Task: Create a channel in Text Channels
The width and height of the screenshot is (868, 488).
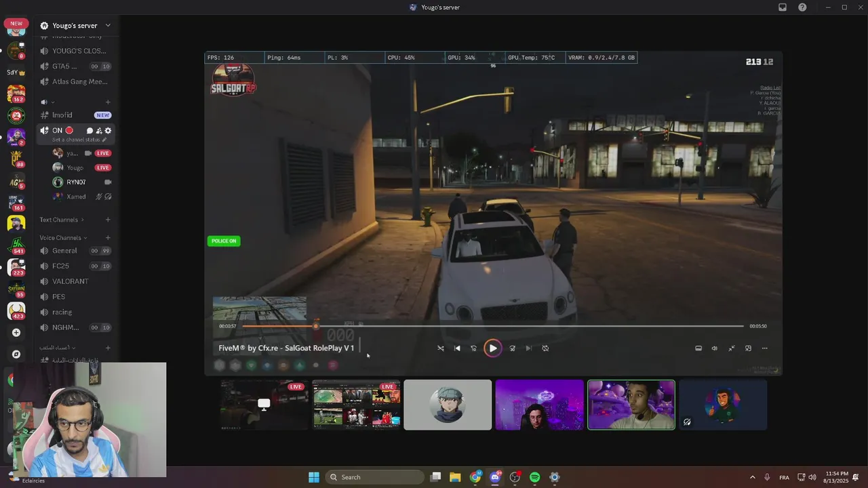Action: coord(108,220)
